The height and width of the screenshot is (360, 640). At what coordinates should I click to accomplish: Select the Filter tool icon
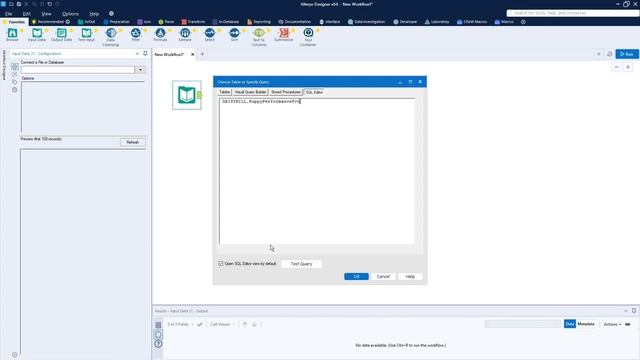point(136,33)
